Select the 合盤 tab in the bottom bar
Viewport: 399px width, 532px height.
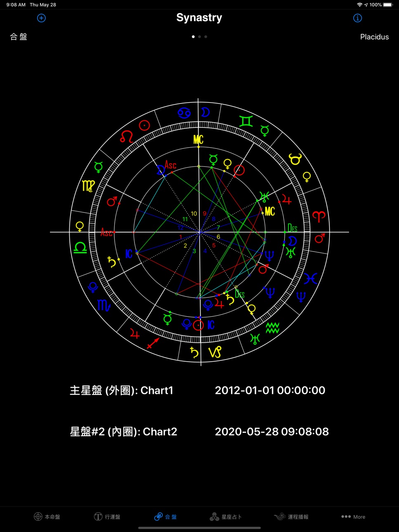tap(165, 517)
